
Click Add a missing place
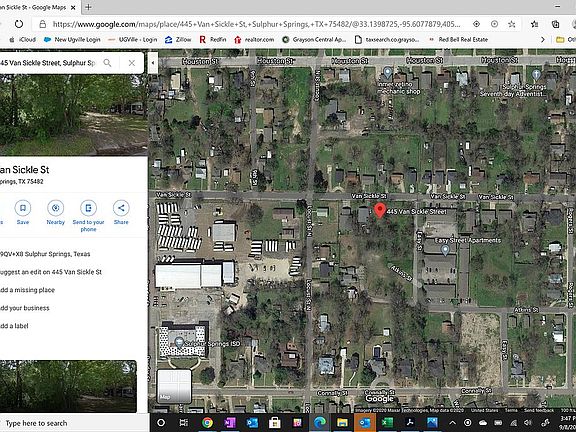[27, 290]
